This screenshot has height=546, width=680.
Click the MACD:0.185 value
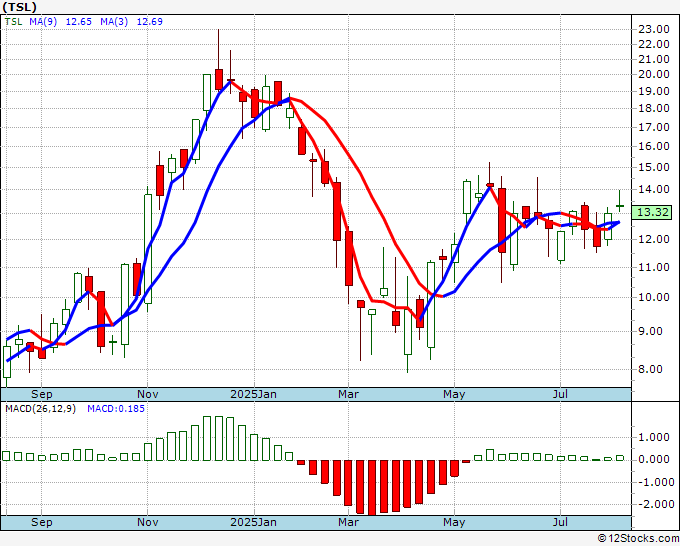116,409
